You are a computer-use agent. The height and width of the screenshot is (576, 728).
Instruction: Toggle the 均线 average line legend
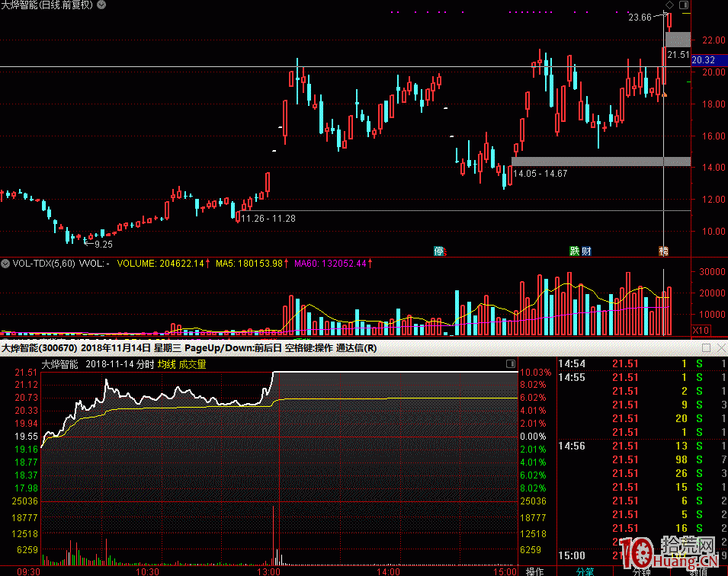click(x=166, y=365)
